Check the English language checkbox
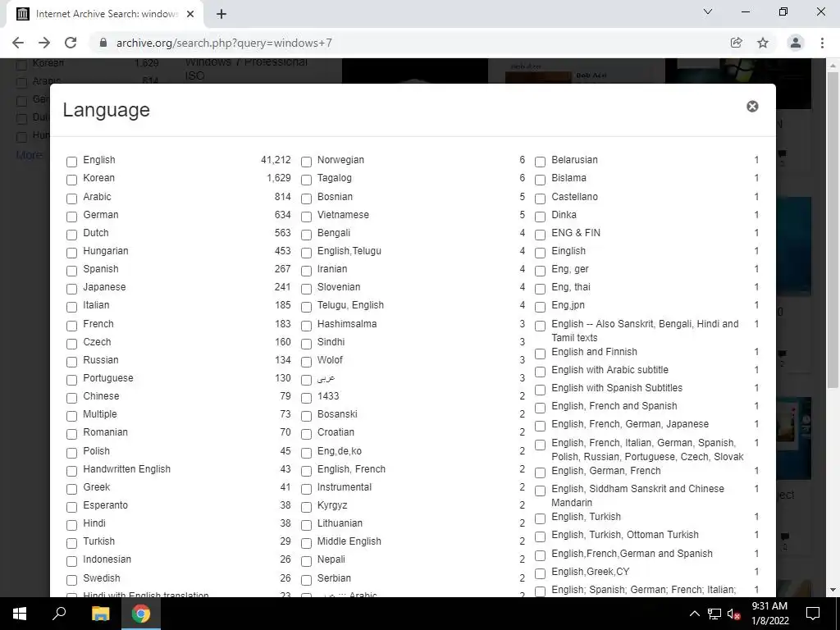This screenshot has height=630, width=840. point(72,162)
